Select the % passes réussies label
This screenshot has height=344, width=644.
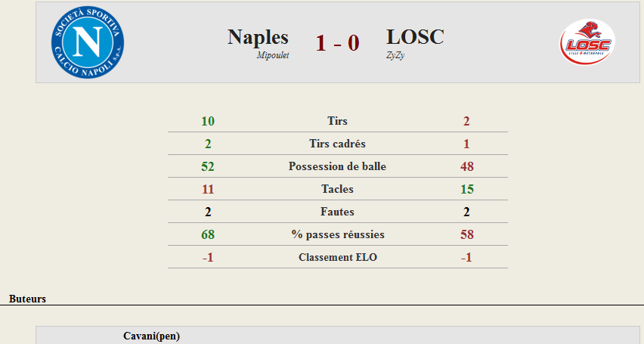click(x=338, y=234)
